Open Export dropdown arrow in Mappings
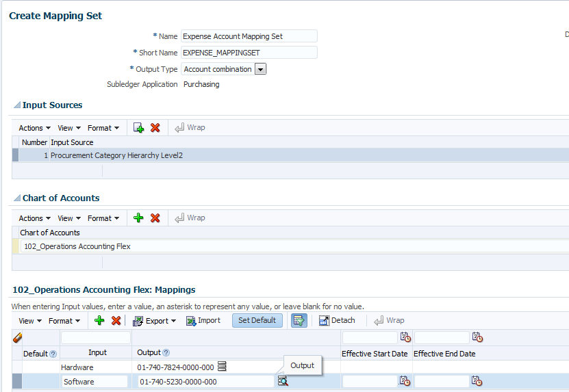The height and width of the screenshot is (392, 569). (x=173, y=321)
